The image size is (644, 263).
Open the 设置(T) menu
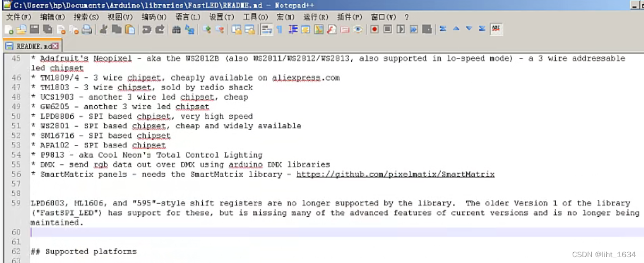[221, 17]
